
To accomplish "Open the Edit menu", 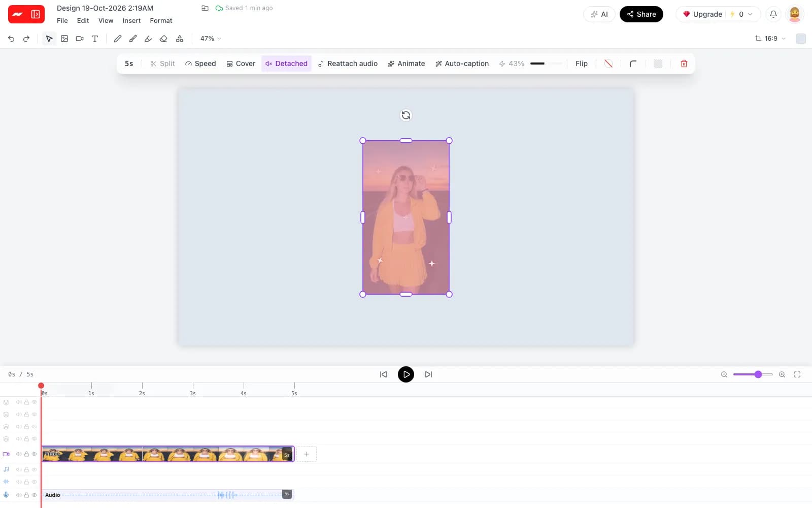I will [x=83, y=21].
